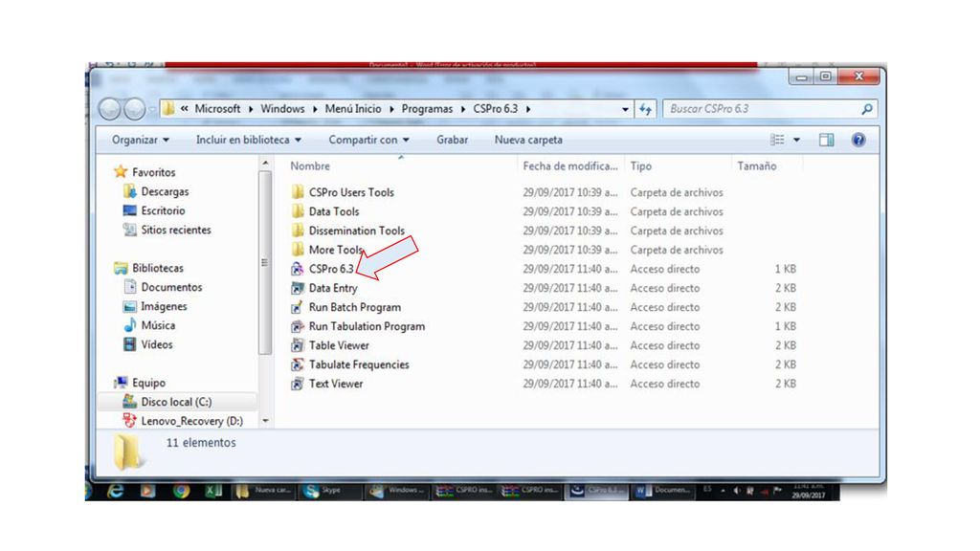
Task: Click the search magnifier icon
Action: pyautogui.click(x=867, y=109)
